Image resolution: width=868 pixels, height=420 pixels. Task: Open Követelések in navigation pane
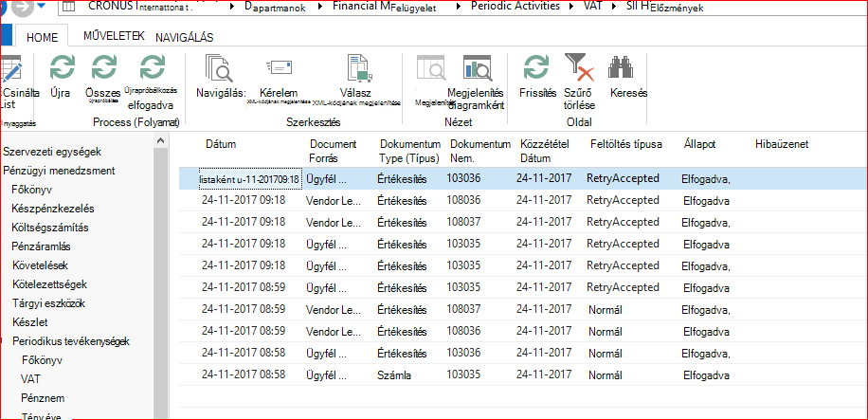point(40,265)
